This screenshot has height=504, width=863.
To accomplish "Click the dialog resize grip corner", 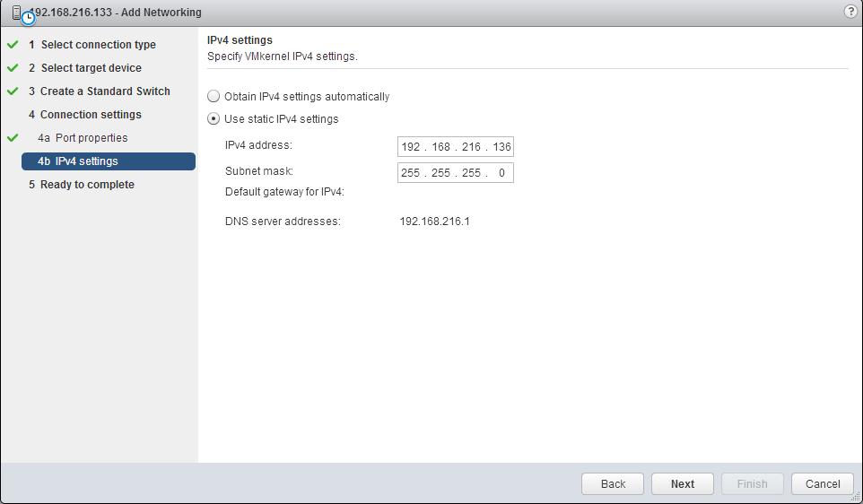I will click(x=856, y=498).
